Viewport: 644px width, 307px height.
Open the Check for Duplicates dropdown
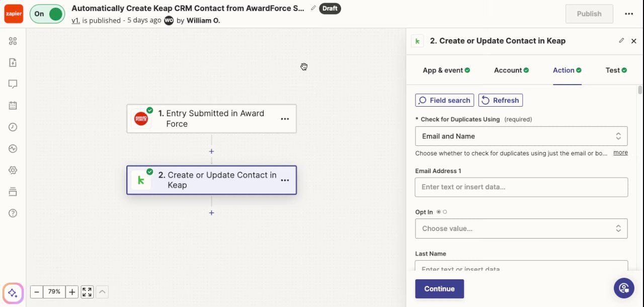(x=521, y=136)
